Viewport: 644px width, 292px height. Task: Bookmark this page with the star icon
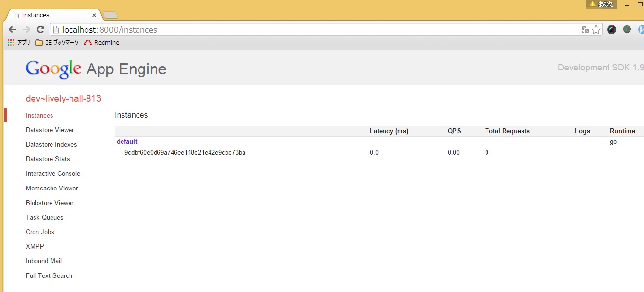[x=596, y=30]
